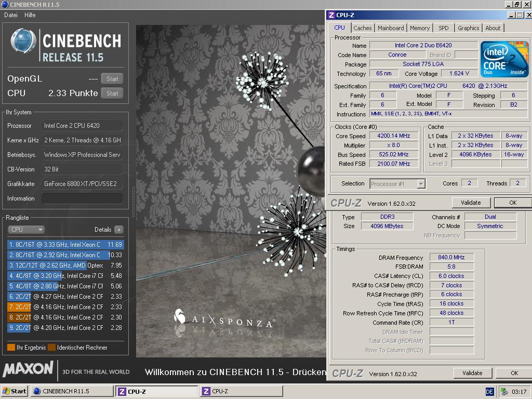
Task: Switch to the Mainboard tab in CPU-Z
Action: point(391,28)
